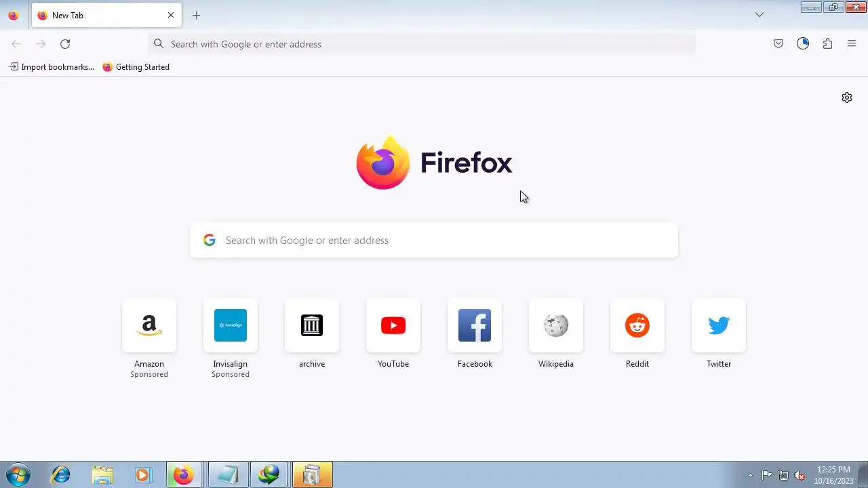Close the New Tab tab
Screen dimensions: 868x488
(171, 15)
